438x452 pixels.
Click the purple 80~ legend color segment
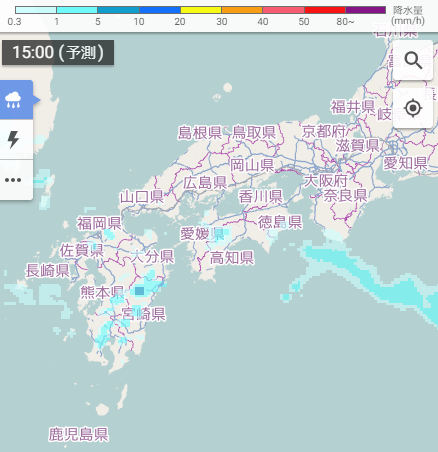[x=366, y=10]
